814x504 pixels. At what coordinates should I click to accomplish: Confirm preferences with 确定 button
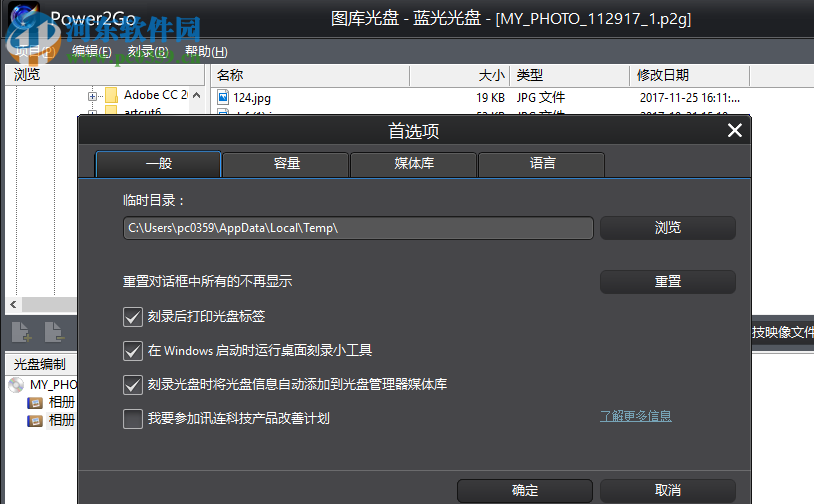coord(525,491)
